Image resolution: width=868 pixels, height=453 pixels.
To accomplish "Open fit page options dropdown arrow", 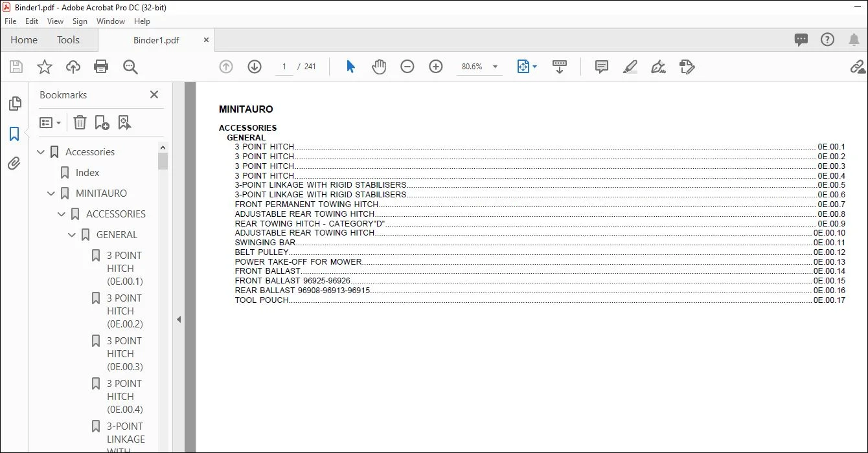I will 534,67.
